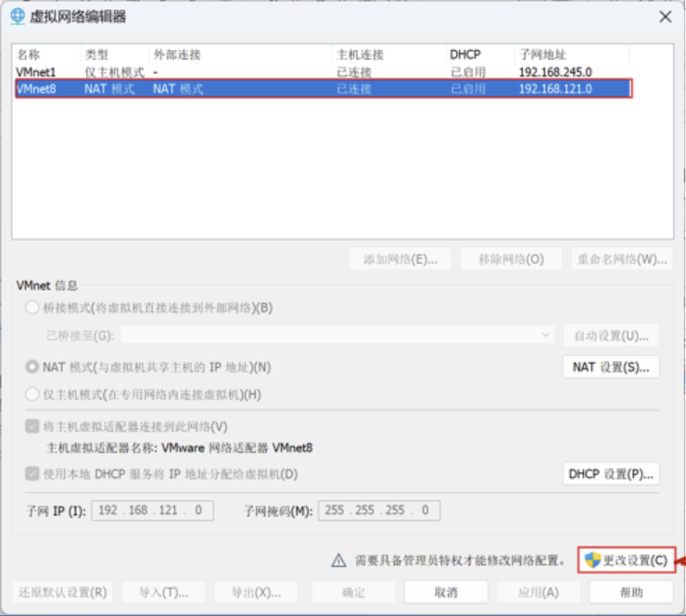The image size is (686, 616).
Task: Select the bridged mode (B) radio button
Action: (32, 308)
